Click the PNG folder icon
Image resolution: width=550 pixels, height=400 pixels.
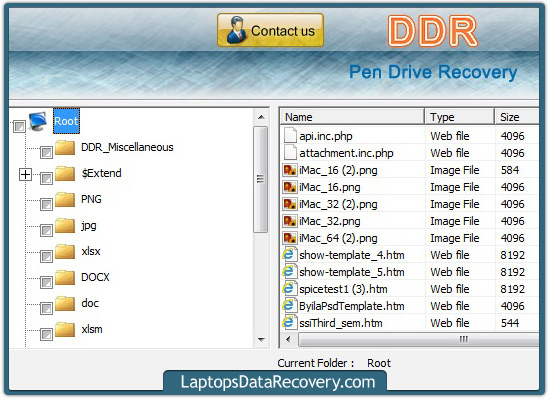pyautogui.click(x=65, y=200)
